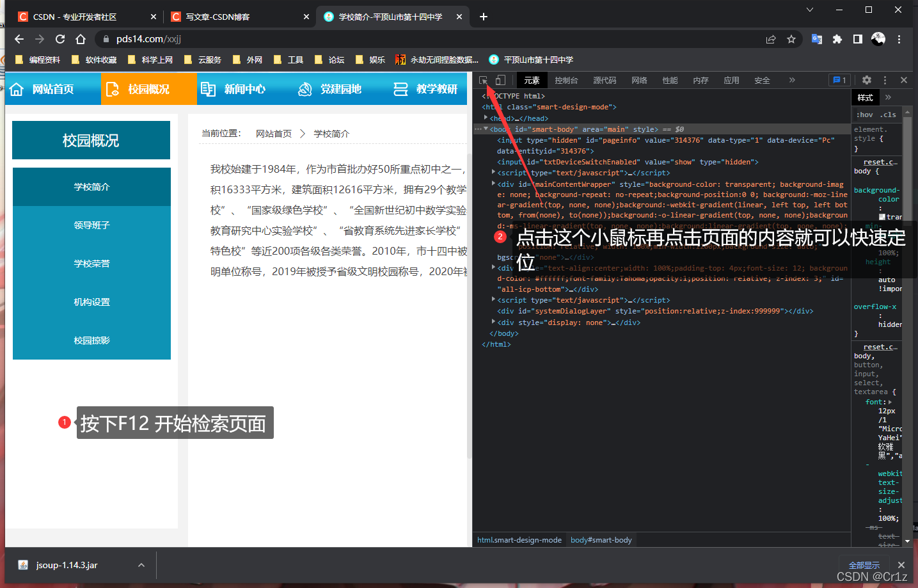Switch to the 性能 performance tab
918x588 pixels.
[x=670, y=81]
